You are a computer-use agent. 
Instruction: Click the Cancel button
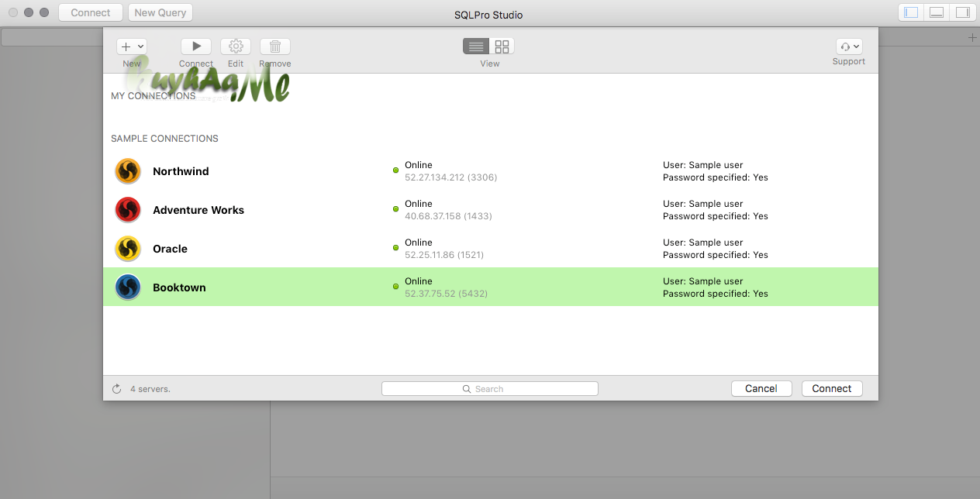(761, 389)
